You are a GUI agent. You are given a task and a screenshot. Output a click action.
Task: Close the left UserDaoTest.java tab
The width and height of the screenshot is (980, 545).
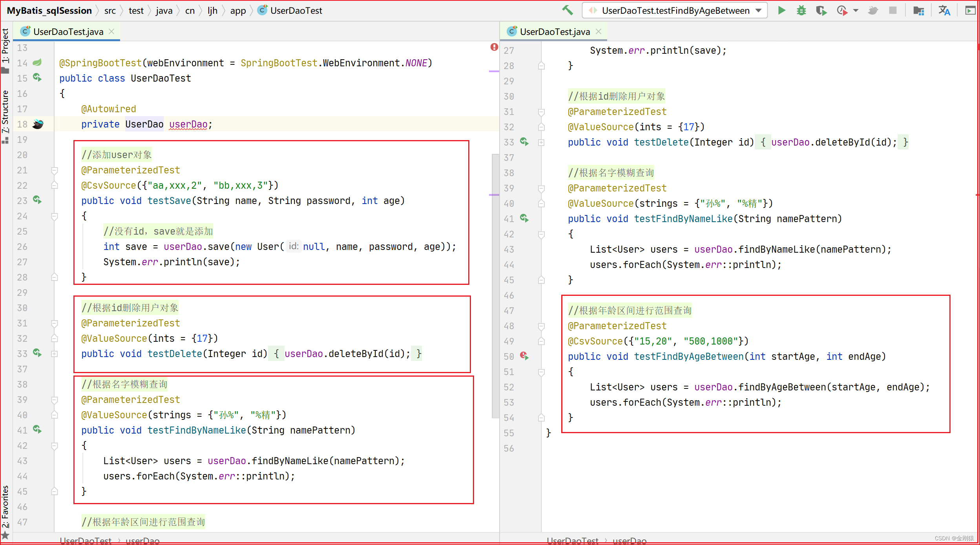point(111,32)
